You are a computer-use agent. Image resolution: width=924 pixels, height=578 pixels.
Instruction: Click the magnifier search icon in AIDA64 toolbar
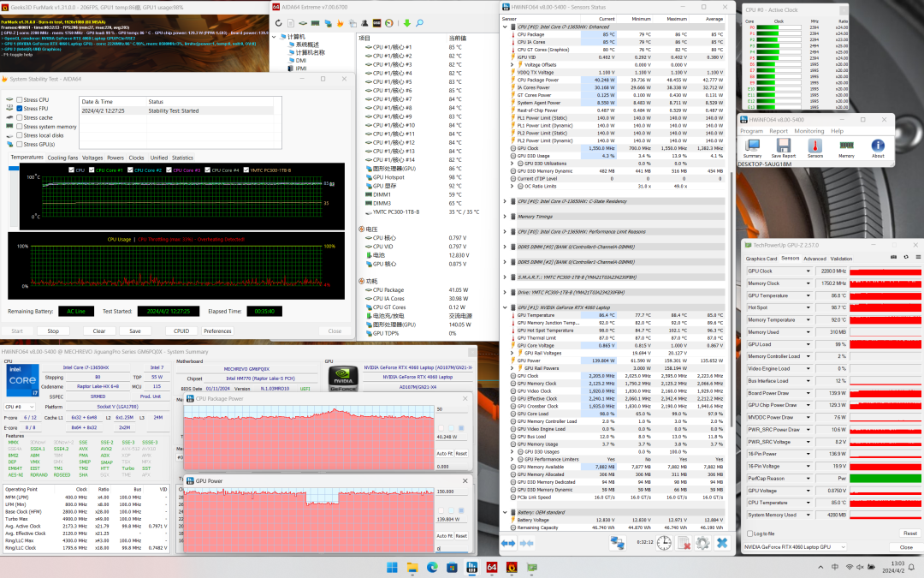pyautogui.click(x=419, y=23)
